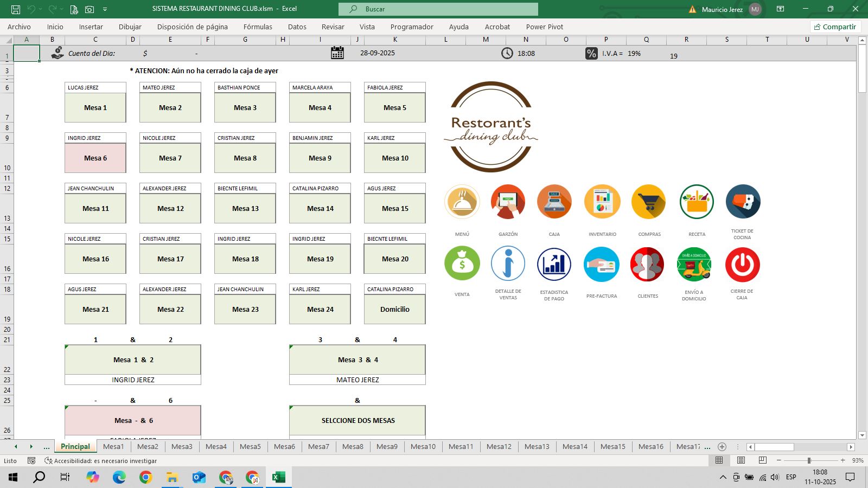Open the Estadística de Pago chart icon

pos(554,265)
